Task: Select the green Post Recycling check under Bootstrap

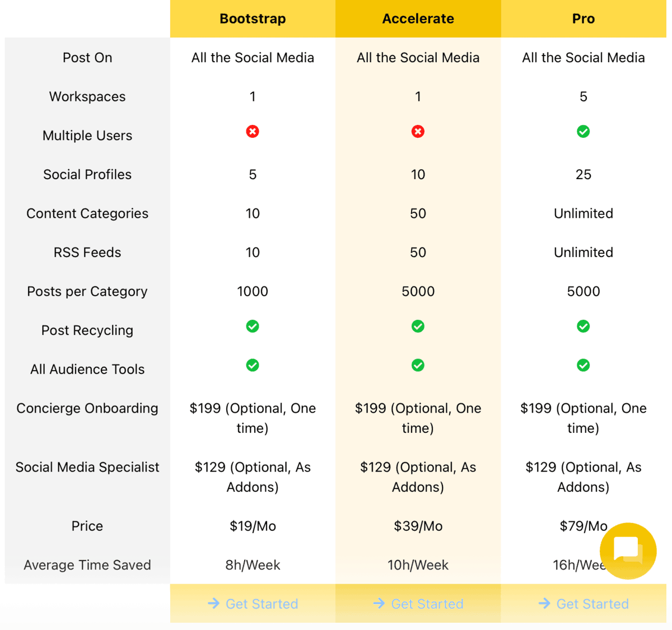Action: 253,326
